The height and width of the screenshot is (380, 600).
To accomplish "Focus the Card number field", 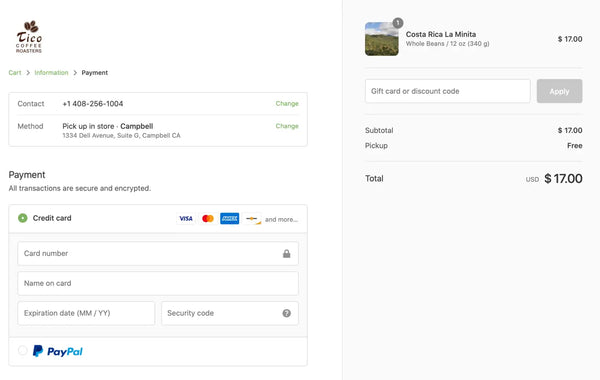I will [x=158, y=253].
